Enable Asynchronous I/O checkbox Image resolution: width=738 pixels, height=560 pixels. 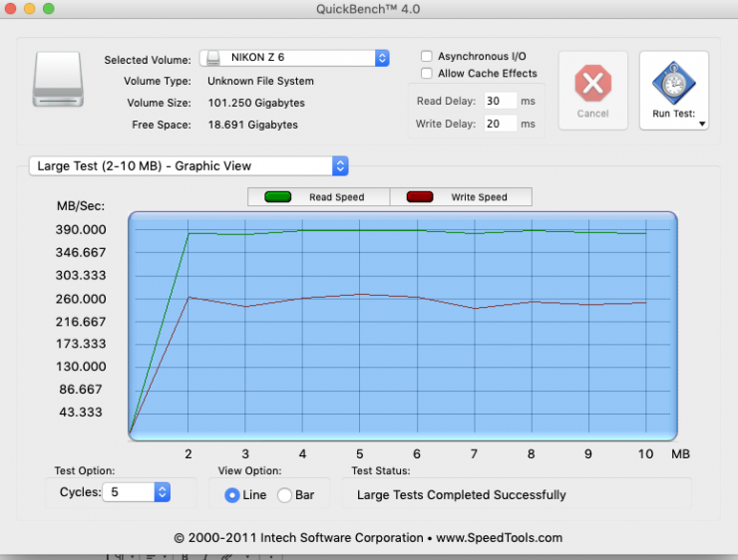pos(427,57)
